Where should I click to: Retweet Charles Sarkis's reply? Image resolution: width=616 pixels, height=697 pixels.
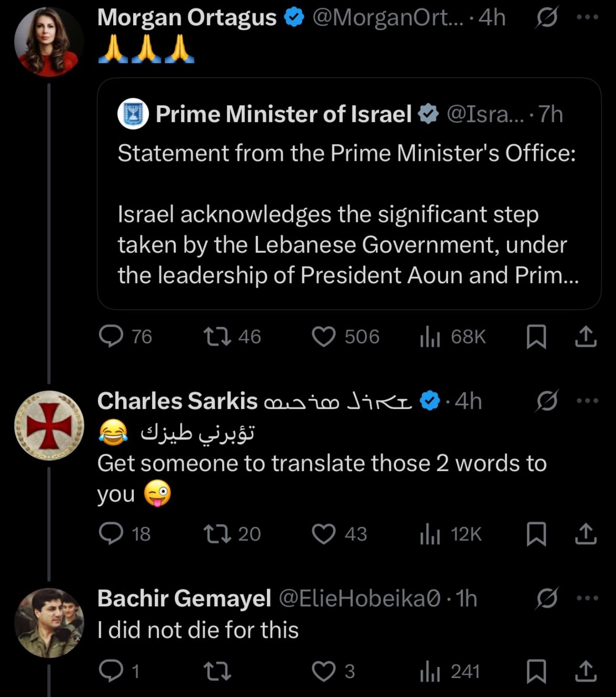pyautogui.click(x=218, y=534)
